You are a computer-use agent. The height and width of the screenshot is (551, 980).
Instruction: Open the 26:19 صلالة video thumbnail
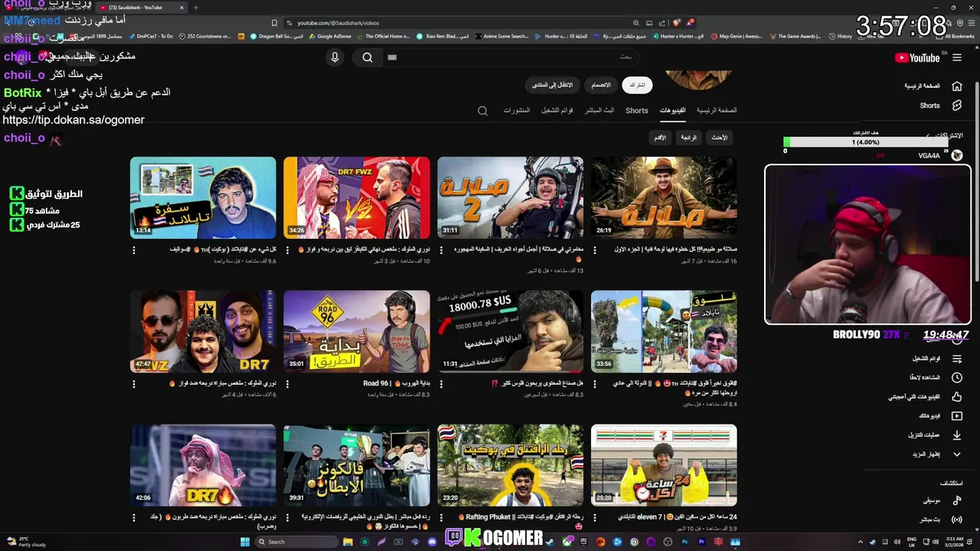(x=664, y=197)
